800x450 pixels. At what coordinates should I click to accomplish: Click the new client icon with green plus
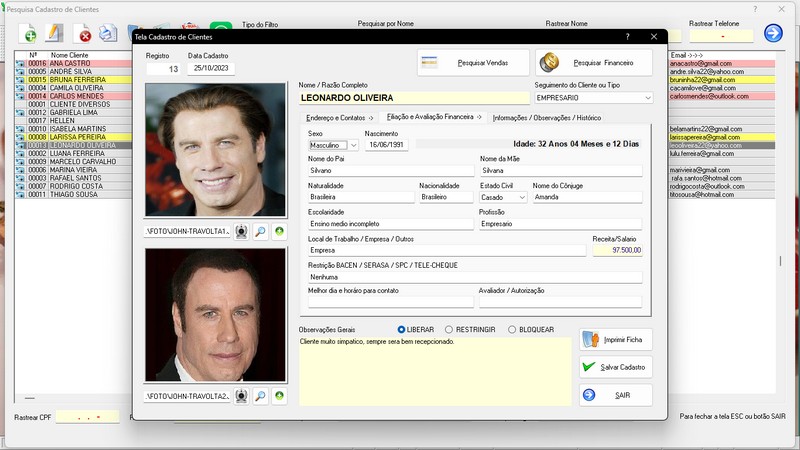pyautogui.click(x=30, y=34)
